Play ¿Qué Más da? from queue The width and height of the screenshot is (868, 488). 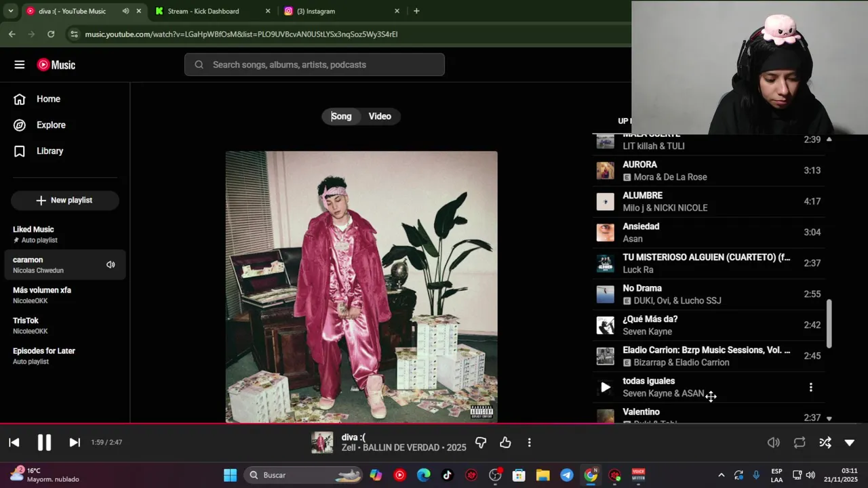(709, 325)
